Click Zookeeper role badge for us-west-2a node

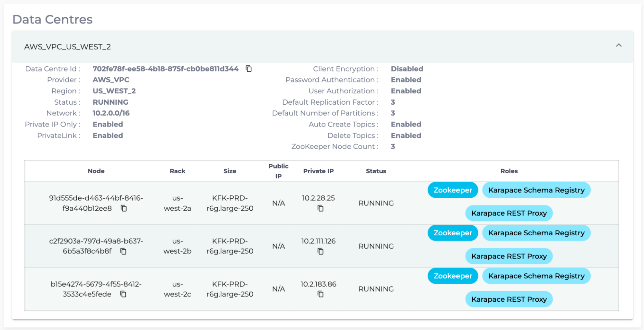(x=452, y=190)
